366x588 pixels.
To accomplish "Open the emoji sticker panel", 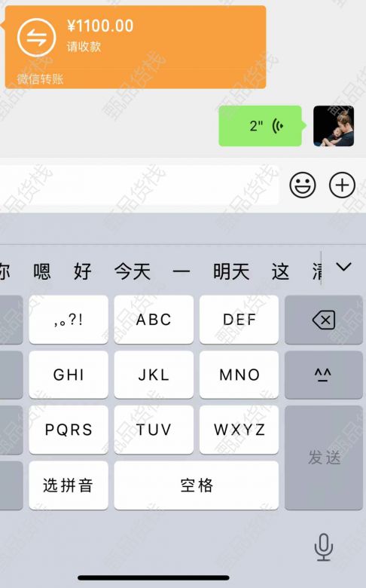I will point(302,185).
